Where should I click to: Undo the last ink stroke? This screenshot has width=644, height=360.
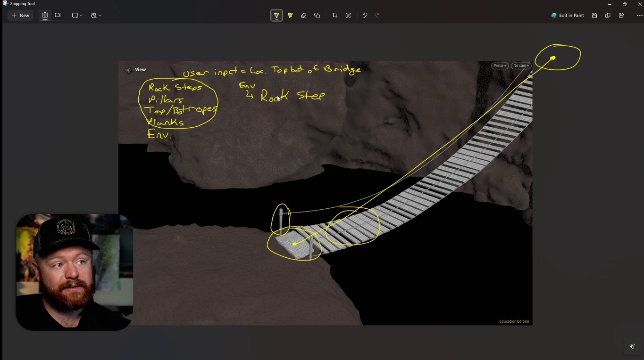(x=365, y=16)
